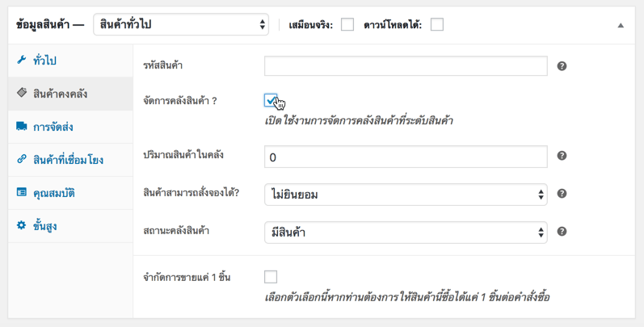Open the สินค้าทั่วไป product type dropdown
This screenshot has width=644, height=327.
181,25
